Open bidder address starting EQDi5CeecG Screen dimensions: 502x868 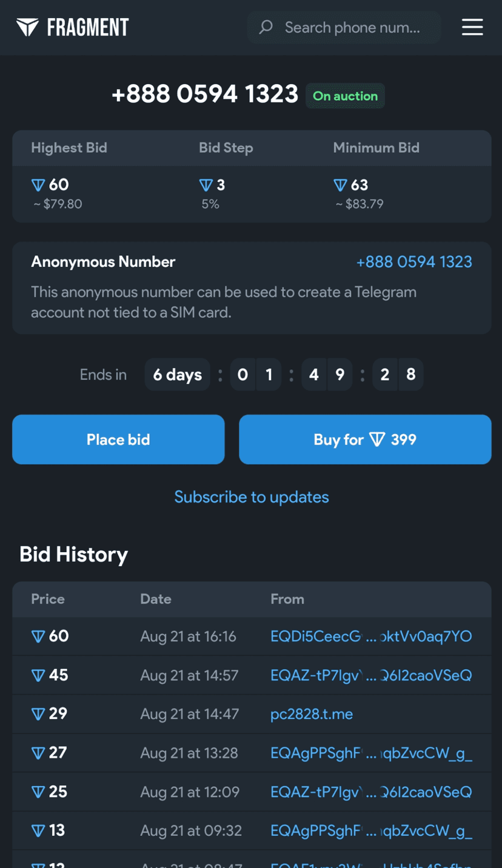pyautogui.click(x=371, y=636)
